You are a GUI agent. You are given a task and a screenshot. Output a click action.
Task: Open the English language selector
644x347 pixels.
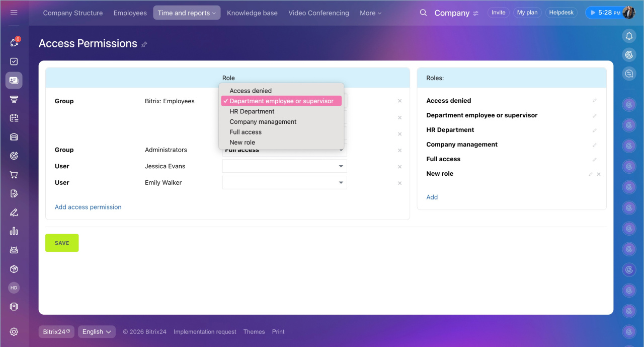tap(97, 331)
